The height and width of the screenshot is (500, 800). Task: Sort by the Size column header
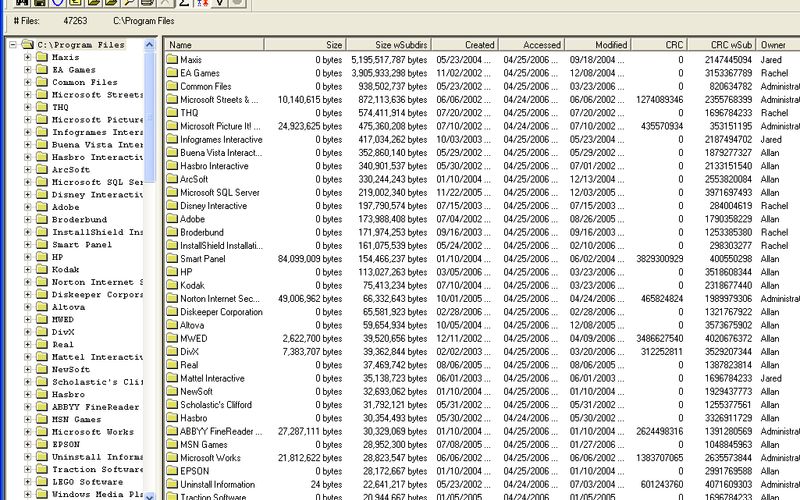coord(305,45)
